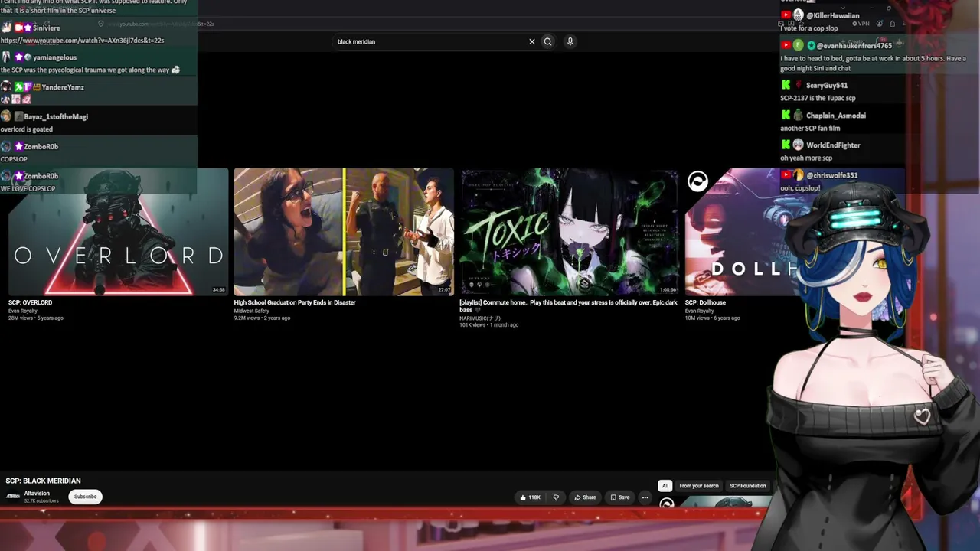Like the video showing 118K likes

click(x=530, y=497)
